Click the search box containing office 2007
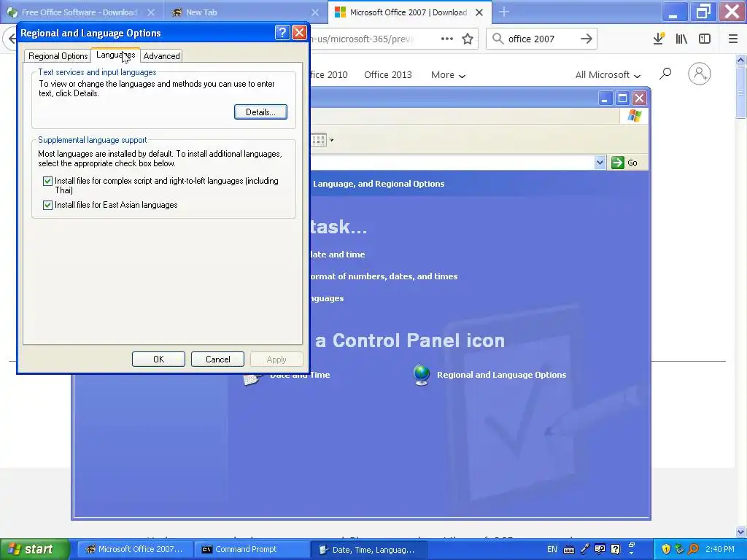This screenshot has height=560, width=747. click(542, 39)
